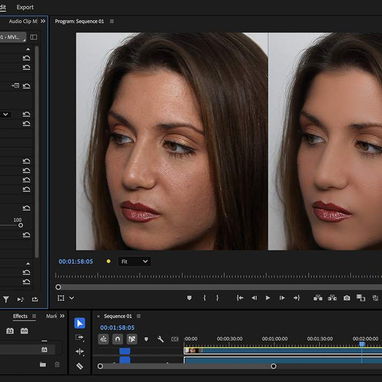Open timeline display settings wrench
Screen dimensions: 382x382
(x=160, y=339)
